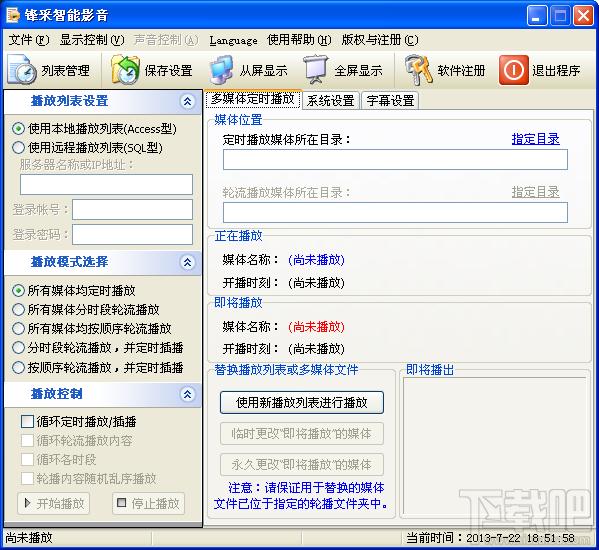
Task: Switch to 系统设置 tab
Action: pos(331,101)
